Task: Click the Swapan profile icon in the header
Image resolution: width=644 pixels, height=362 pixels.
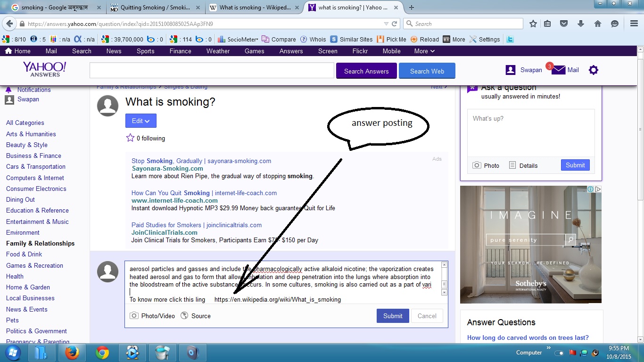Action: point(511,70)
